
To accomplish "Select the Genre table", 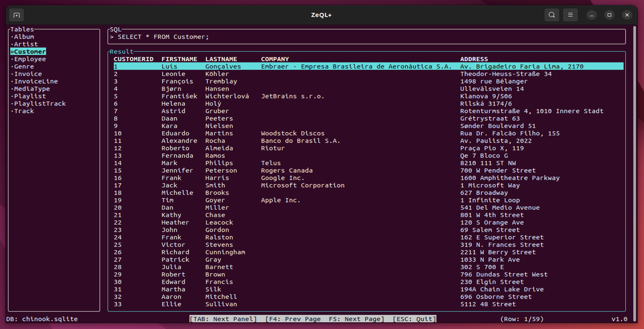I will [x=24, y=66].
